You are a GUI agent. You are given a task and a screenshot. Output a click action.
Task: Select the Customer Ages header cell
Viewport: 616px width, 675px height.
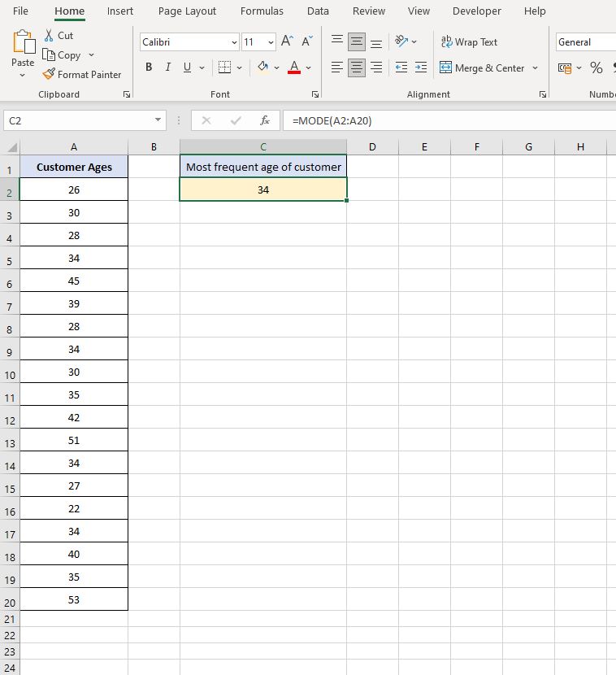tap(74, 167)
